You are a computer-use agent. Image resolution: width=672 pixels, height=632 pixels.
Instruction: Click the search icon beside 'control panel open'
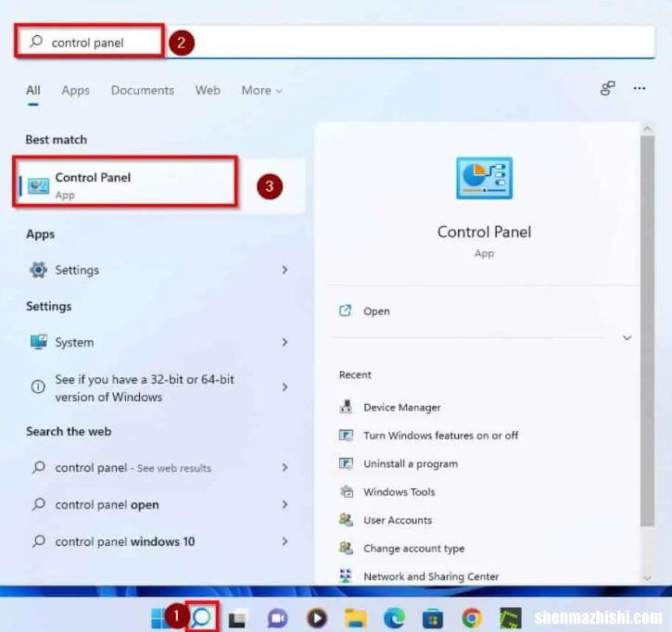39,504
